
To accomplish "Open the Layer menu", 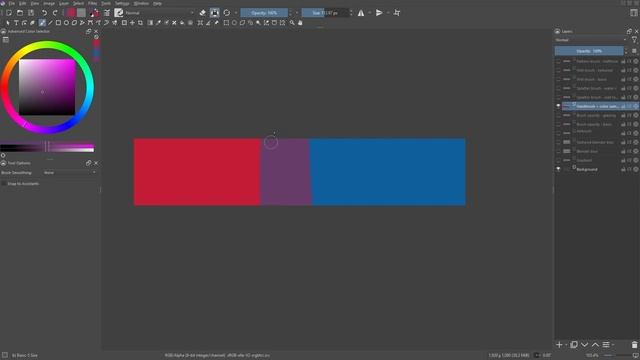I will (x=64, y=3).
